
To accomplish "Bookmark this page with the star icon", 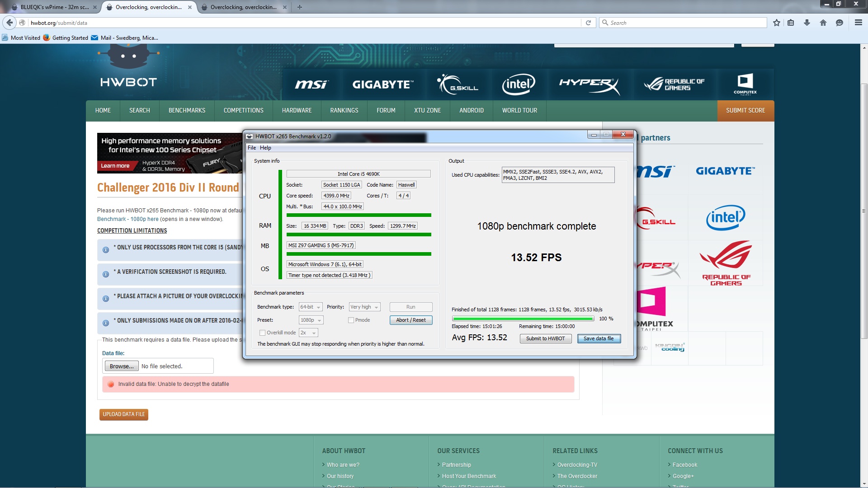I will 776,23.
